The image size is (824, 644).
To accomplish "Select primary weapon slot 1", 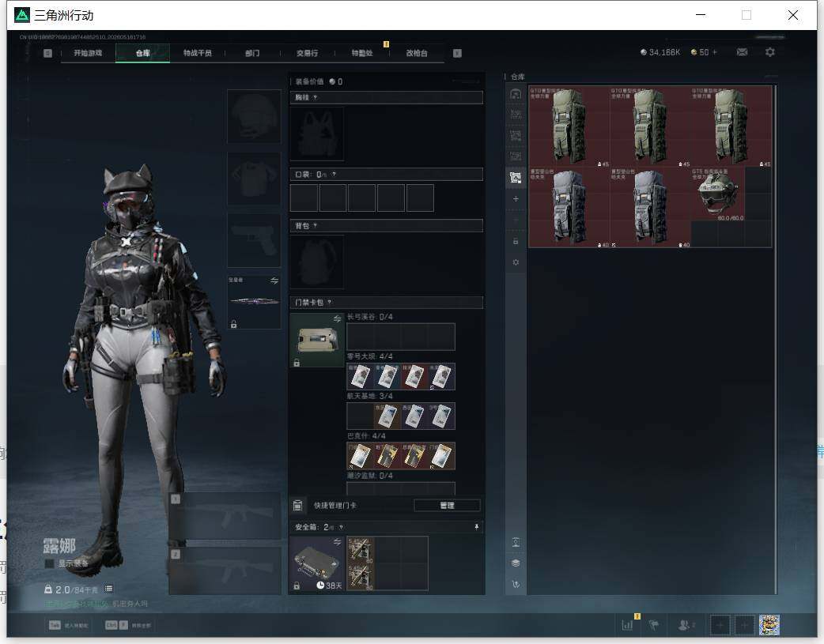I will click(x=225, y=516).
